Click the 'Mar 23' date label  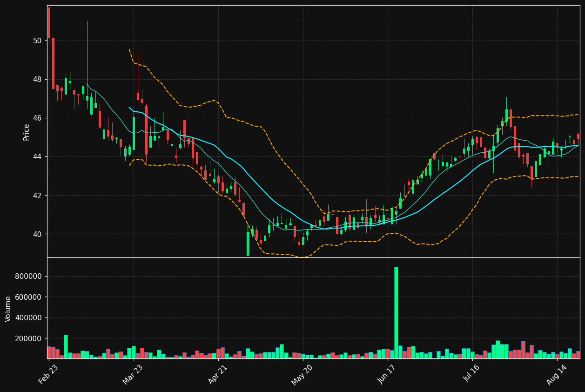tap(133, 374)
